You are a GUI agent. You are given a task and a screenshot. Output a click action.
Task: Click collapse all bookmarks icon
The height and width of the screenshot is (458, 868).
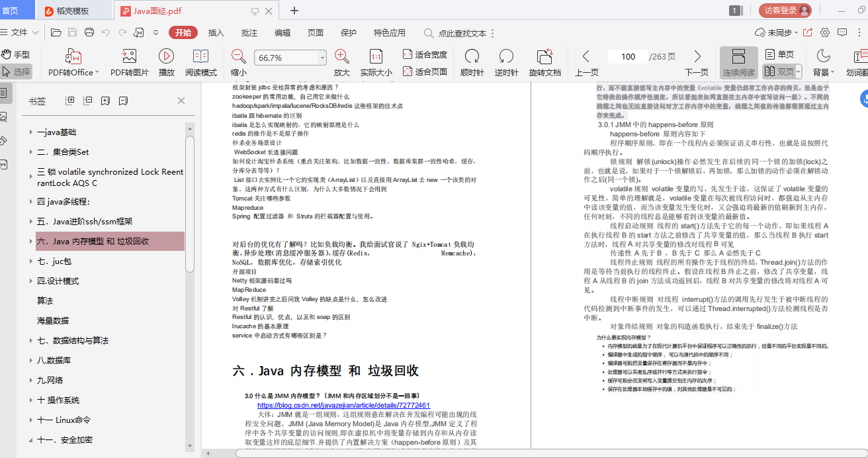(x=88, y=101)
